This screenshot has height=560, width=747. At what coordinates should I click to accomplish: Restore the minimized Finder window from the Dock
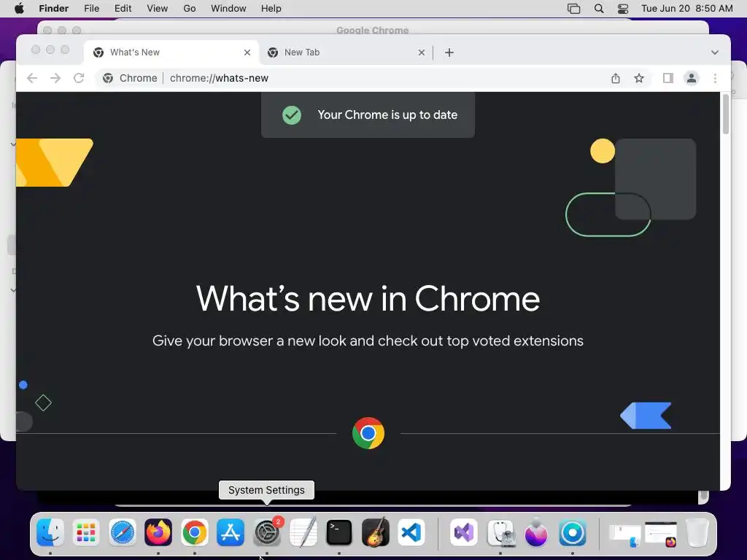625,535
